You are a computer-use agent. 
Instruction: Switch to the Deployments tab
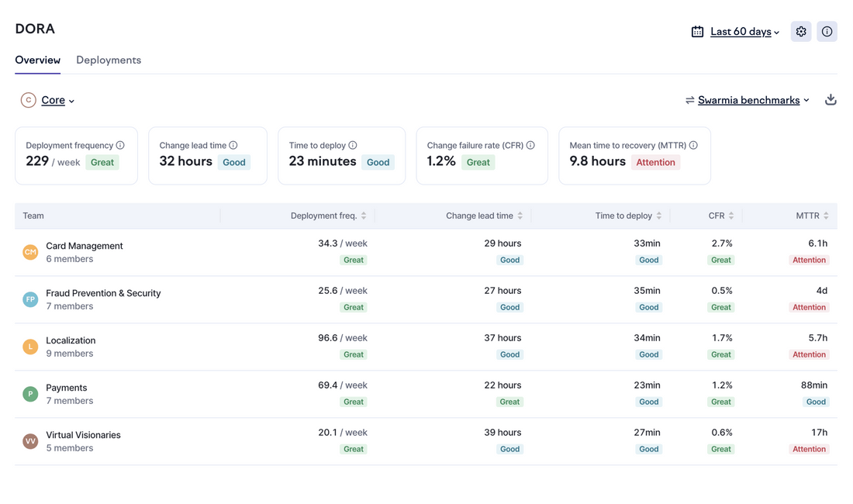click(109, 60)
